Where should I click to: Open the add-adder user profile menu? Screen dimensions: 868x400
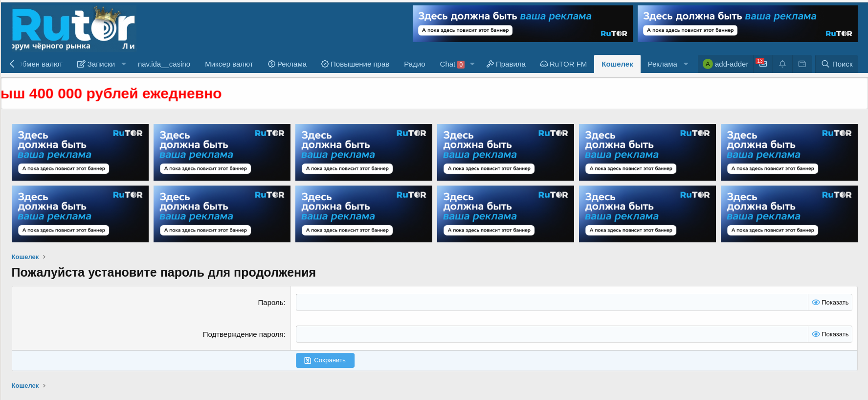(726, 64)
